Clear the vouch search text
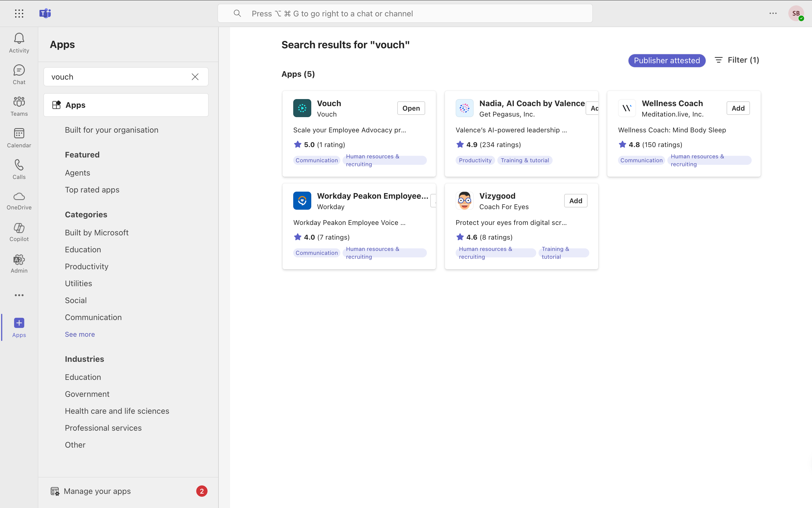The height and width of the screenshot is (508, 812). pyautogui.click(x=195, y=77)
